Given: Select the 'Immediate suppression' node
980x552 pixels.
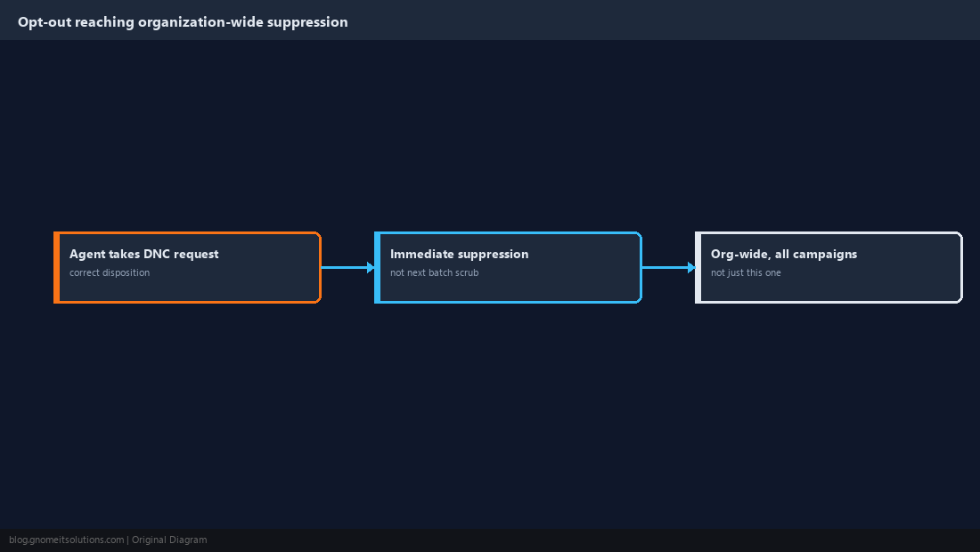Looking at the screenshot, I should click(x=508, y=267).
